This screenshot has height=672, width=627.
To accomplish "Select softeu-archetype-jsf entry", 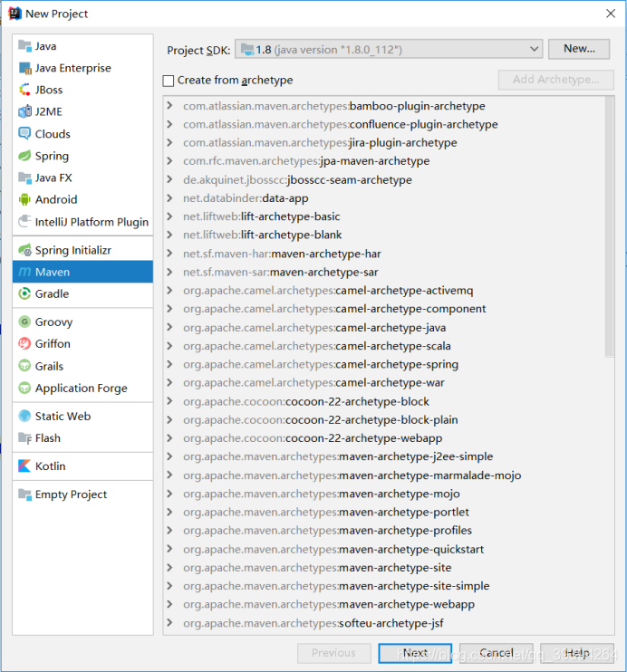I will click(313, 623).
